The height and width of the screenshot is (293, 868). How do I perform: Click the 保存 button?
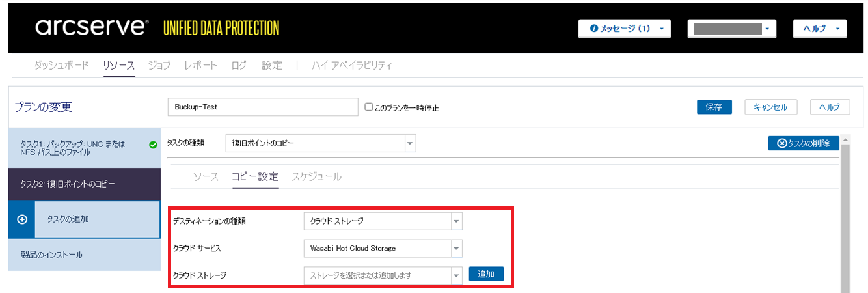714,107
